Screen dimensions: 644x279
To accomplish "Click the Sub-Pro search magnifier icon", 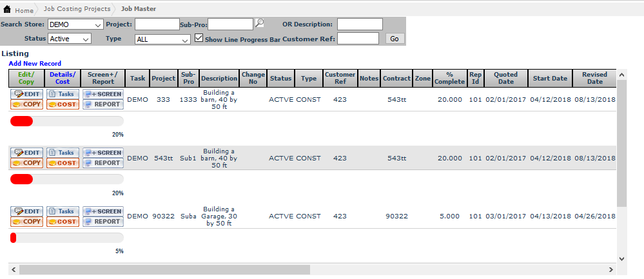I will (259, 23).
